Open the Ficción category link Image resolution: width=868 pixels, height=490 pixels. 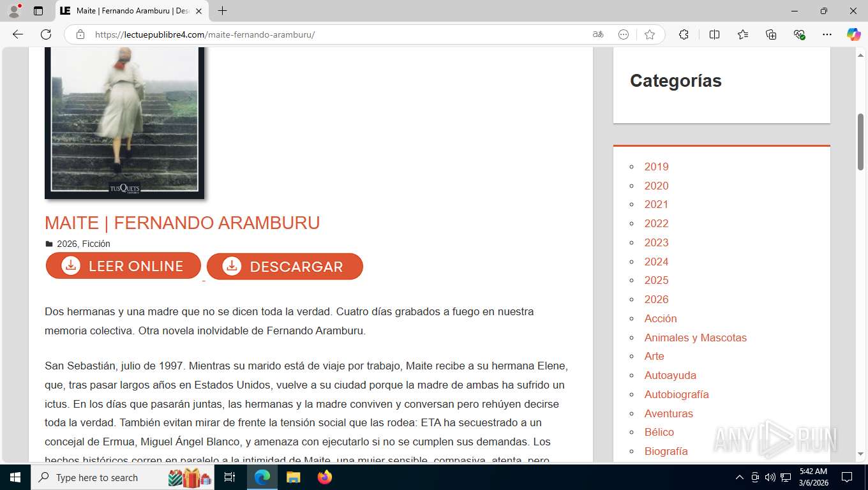pyautogui.click(x=96, y=244)
